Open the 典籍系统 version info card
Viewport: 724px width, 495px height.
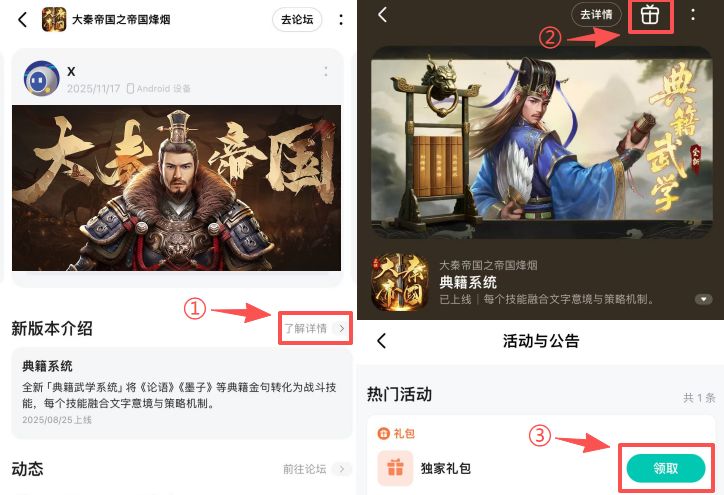(181, 393)
